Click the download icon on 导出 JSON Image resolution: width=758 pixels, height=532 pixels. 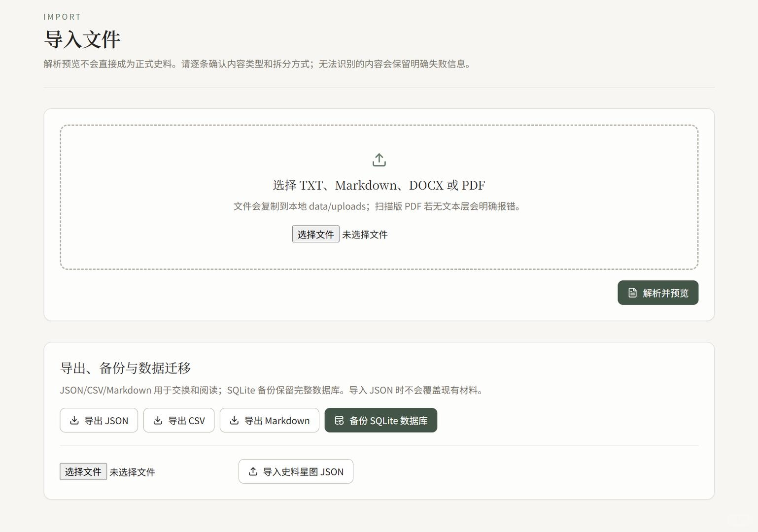coord(74,420)
